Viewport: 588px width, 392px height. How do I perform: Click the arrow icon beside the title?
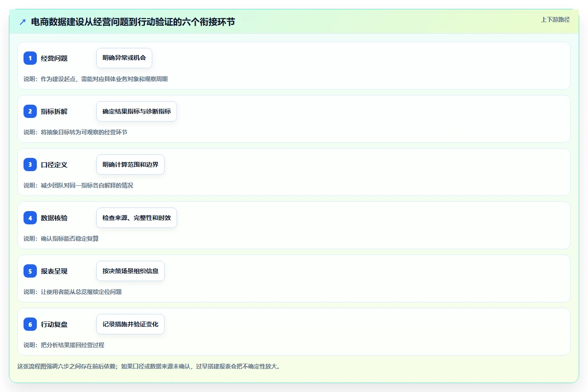23,22
